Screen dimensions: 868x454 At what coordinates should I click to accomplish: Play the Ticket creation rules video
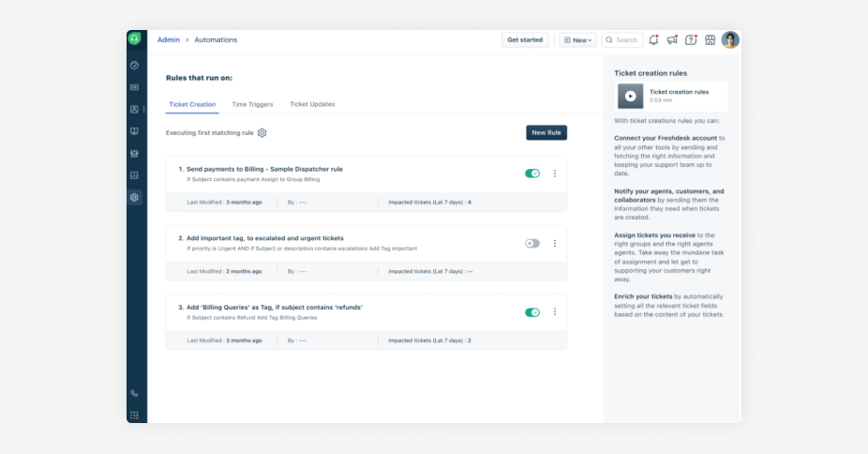click(630, 96)
